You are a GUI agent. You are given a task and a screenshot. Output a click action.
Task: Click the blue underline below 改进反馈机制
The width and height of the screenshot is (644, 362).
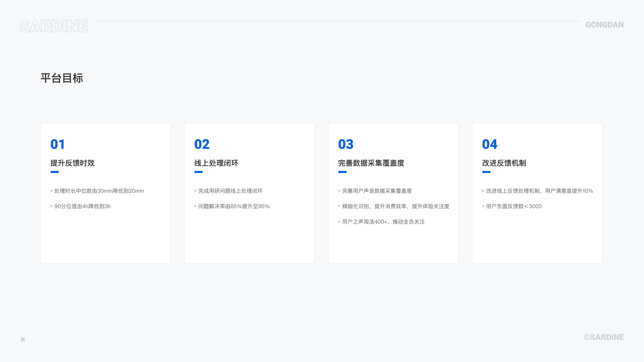tap(486, 172)
